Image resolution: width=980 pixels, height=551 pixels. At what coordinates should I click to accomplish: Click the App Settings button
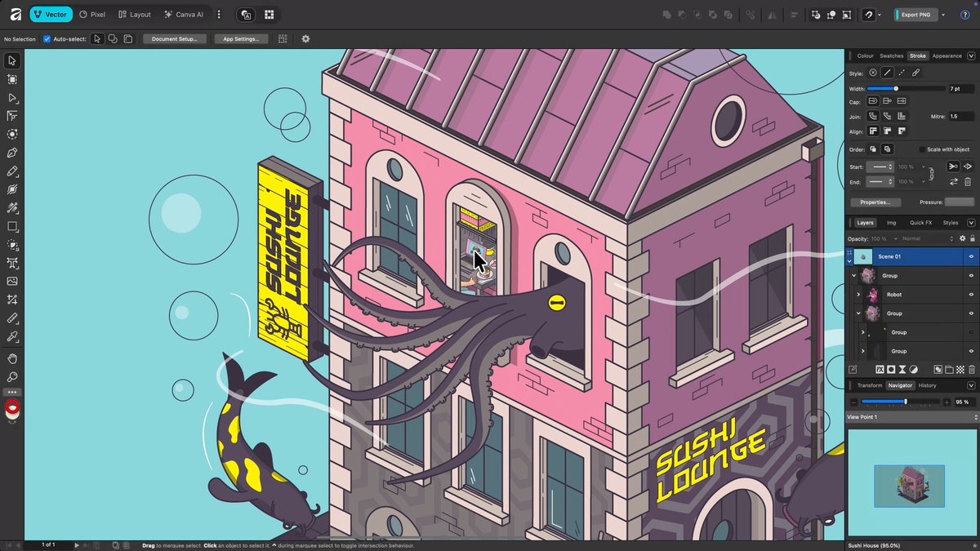click(x=241, y=38)
